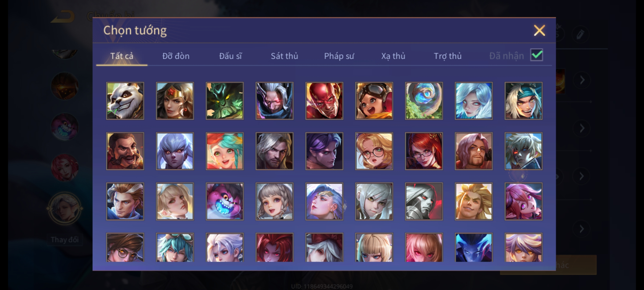Pick the blonde girl with glasses
The height and width of the screenshot is (290, 644).
point(374,151)
